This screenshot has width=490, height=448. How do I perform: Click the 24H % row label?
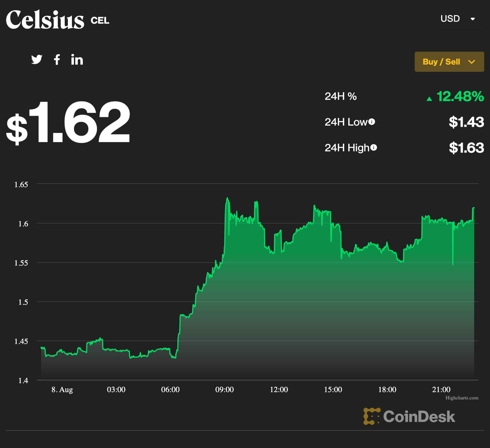(341, 97)
